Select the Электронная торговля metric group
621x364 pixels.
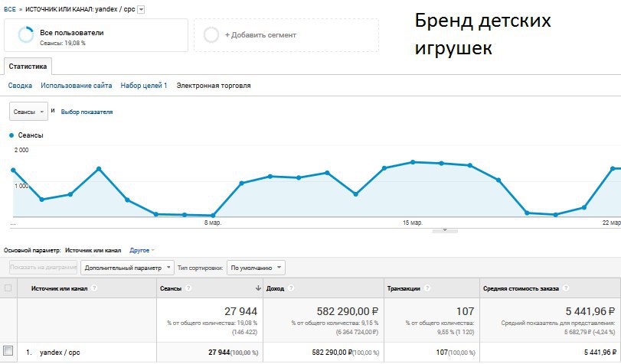(214, 86)
